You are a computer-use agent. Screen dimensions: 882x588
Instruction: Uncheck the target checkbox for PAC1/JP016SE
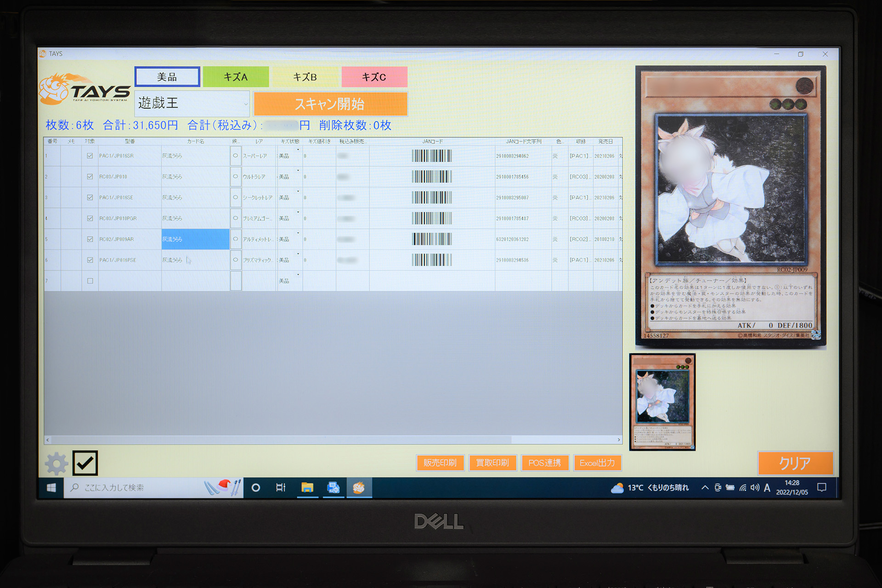(90, 198)
